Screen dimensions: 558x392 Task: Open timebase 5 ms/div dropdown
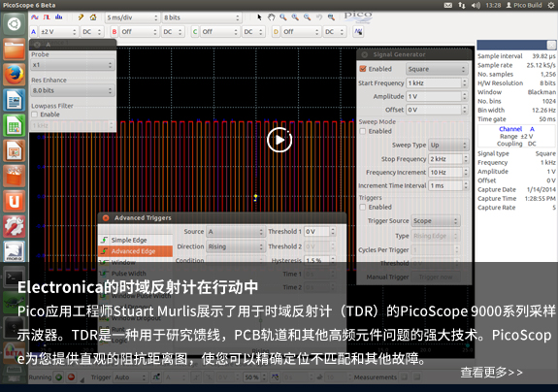click(x=132, y=17)
